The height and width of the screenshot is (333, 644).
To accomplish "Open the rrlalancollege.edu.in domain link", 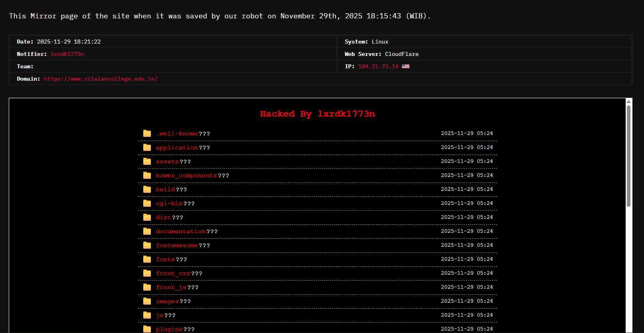I will pos(101,79).
